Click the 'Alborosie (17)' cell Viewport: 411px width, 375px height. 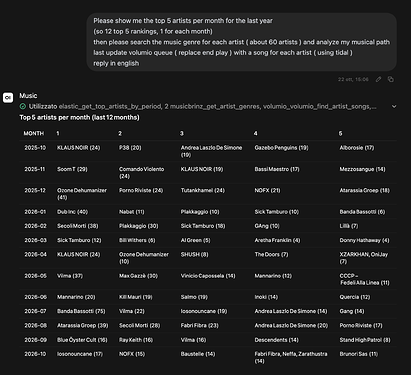(x=357, y=148)
